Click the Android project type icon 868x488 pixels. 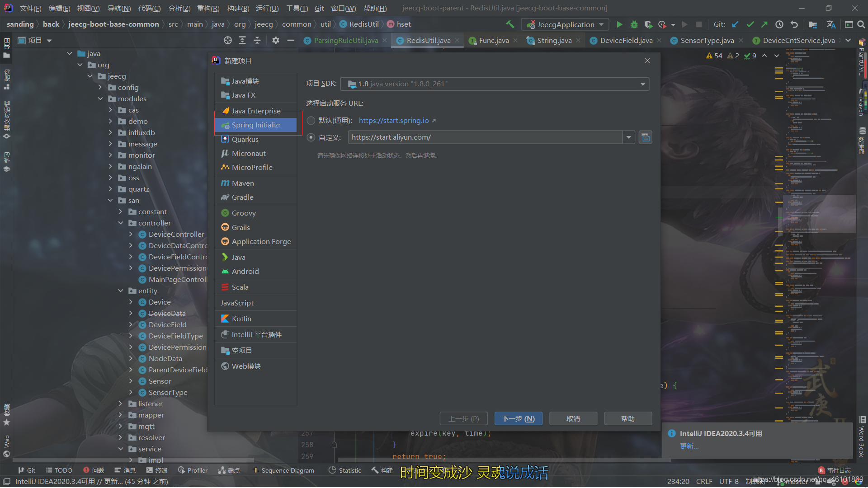pyautogui.click(x=225, y=272)
